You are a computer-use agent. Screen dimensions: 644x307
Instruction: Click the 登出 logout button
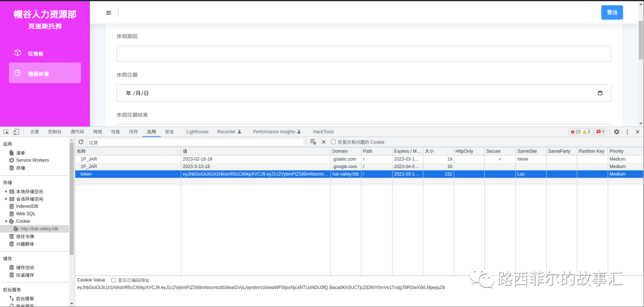[612, 13]
